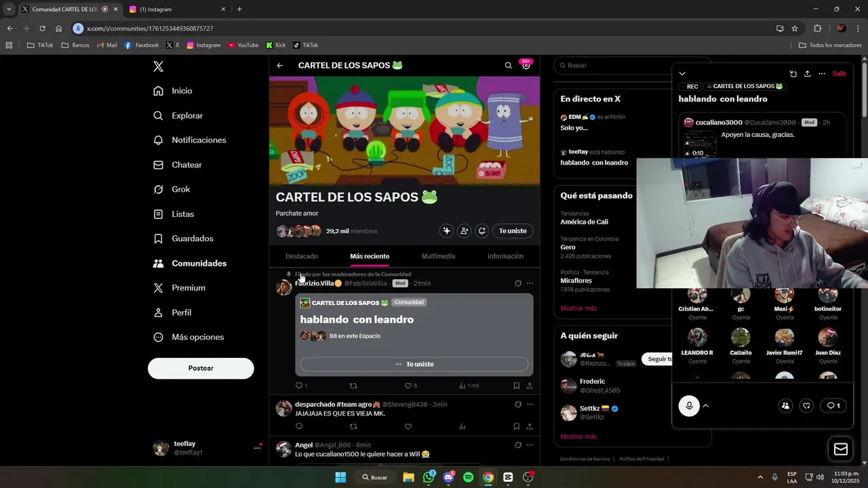
Task: Click the invite people icon in community
Action: click(464, 231)
